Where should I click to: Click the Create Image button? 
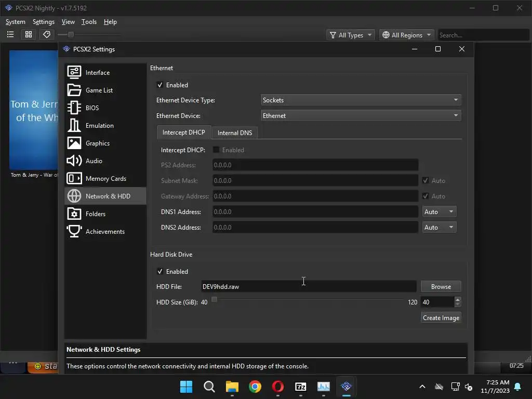click(x=441, y=318)
